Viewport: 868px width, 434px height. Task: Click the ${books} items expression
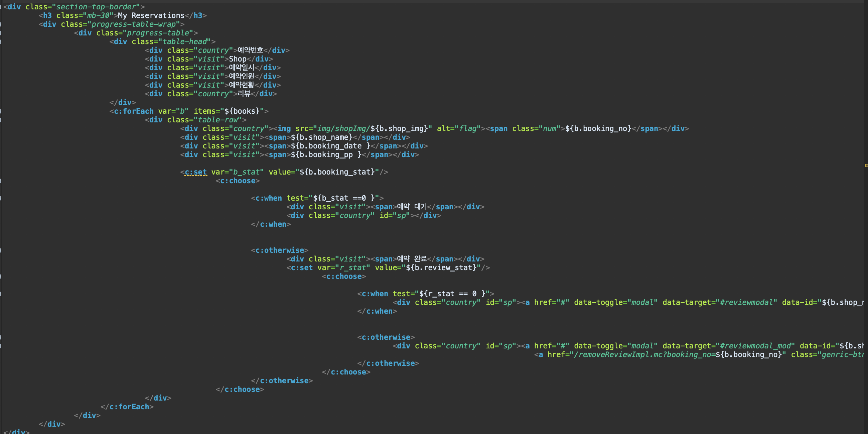(242, 111)
